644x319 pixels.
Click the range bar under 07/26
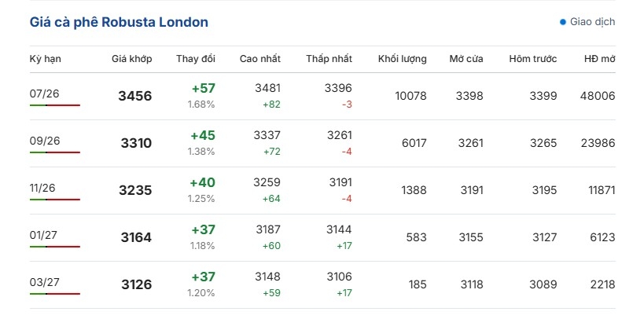[x=54, y=105]
